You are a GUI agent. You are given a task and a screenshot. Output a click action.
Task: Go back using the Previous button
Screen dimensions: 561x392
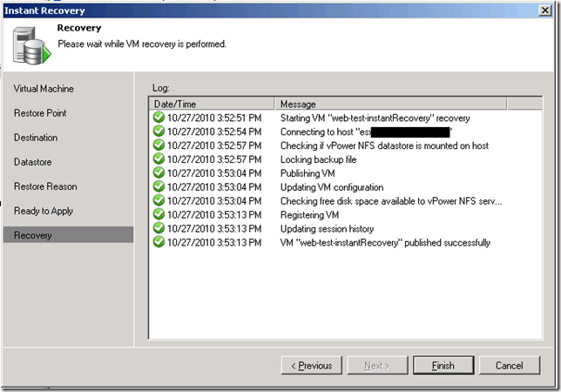point(311,366)
